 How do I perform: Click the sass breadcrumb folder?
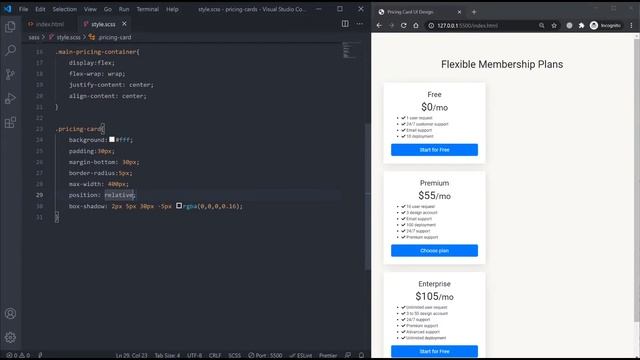[34, 37]
